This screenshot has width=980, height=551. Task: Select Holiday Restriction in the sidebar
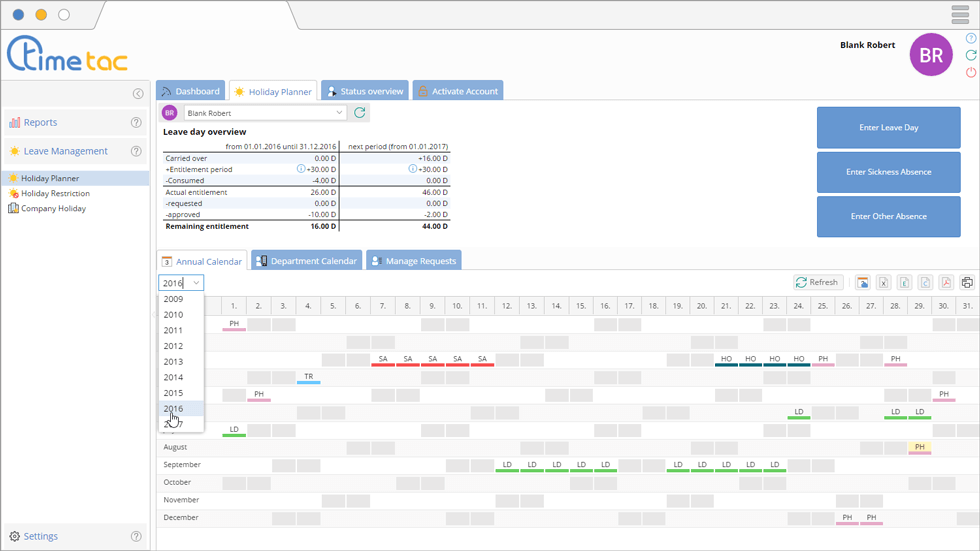(55, 194)
